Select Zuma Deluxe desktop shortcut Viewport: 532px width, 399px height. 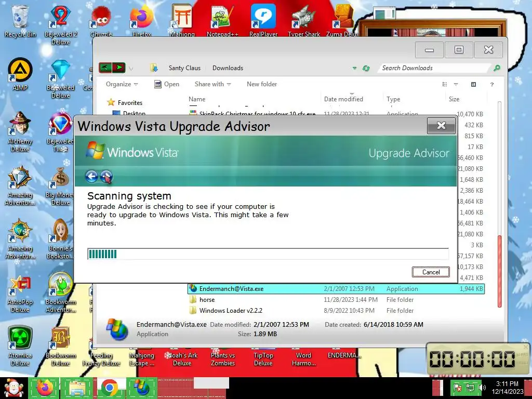343,21
